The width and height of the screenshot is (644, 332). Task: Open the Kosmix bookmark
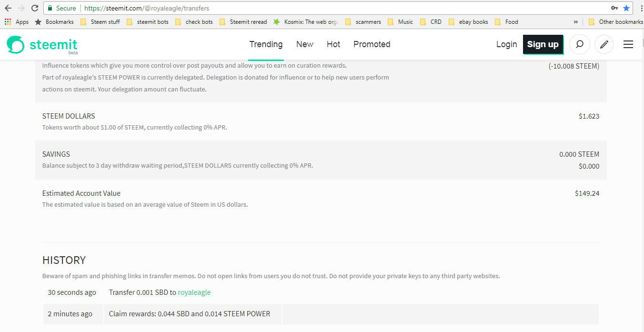click(x=305, y=22)
